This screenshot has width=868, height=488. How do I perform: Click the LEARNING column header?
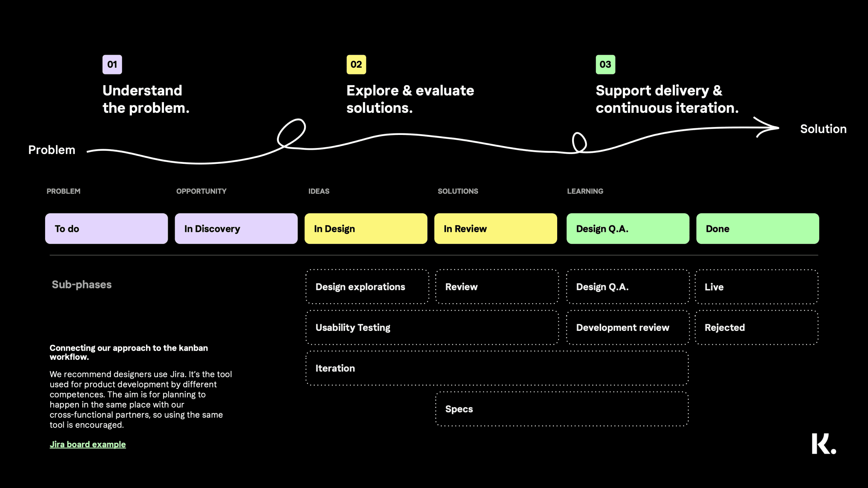[x=585, y=191]
